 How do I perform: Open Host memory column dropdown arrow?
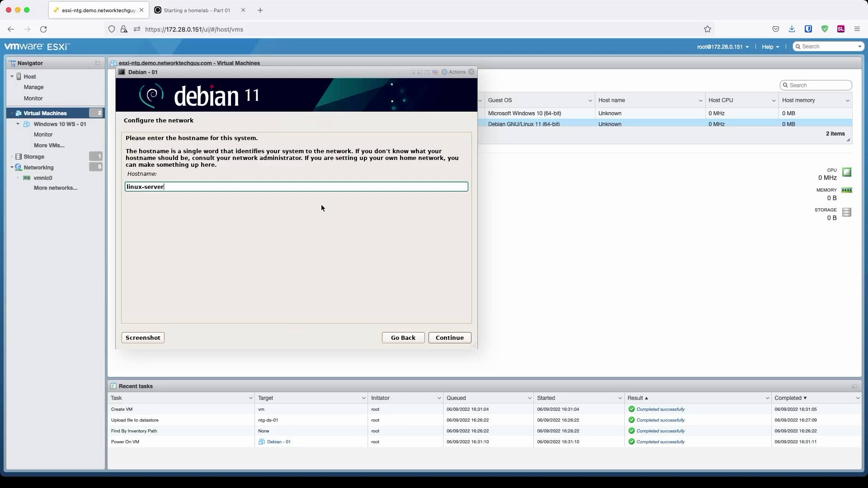tap(847, 101)
